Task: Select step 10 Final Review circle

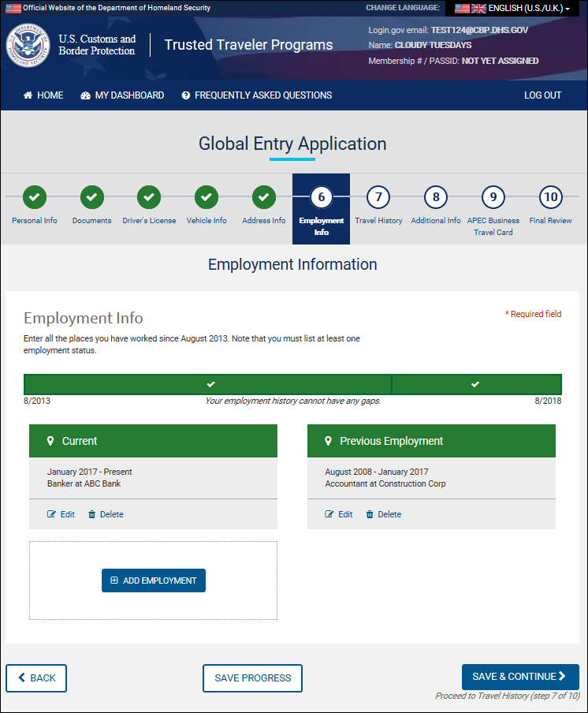Action: [x=551, y=197]
